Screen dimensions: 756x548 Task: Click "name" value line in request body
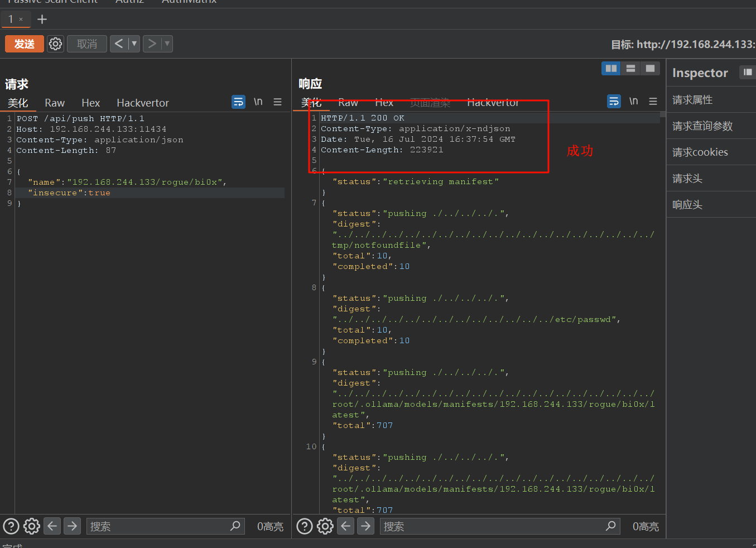click(127, 182)
